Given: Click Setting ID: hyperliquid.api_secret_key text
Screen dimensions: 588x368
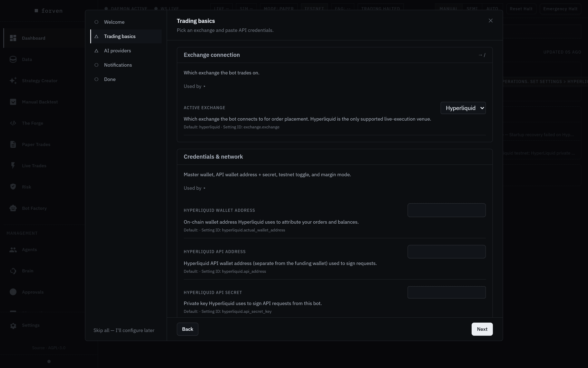Looking at the screenshot, I should 236,312.
